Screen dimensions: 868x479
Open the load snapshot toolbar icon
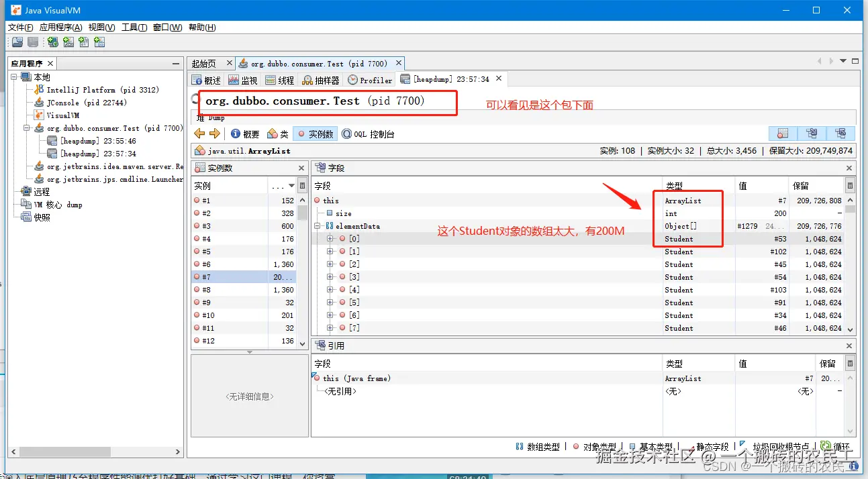click(17, 42)
